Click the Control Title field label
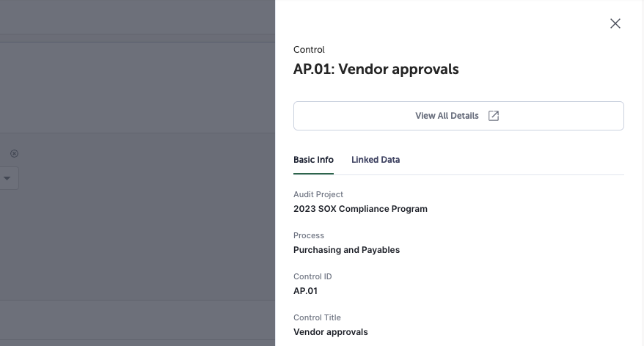This screenshot has height=346, width=644. [x=317, y=317]
